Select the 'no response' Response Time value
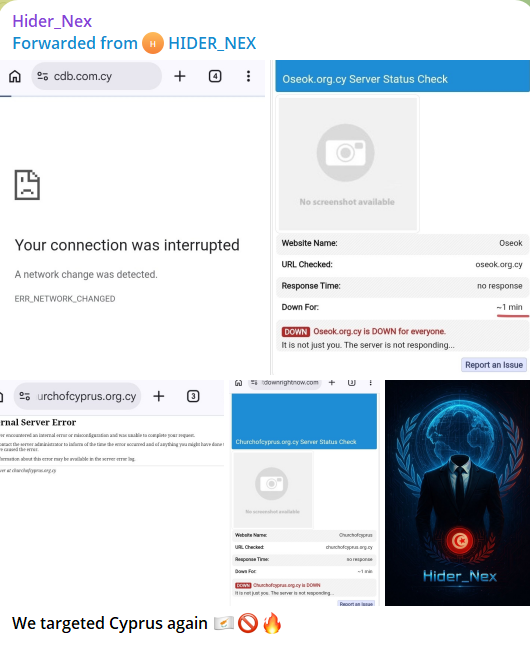530x653 pixels. point(500,286)
